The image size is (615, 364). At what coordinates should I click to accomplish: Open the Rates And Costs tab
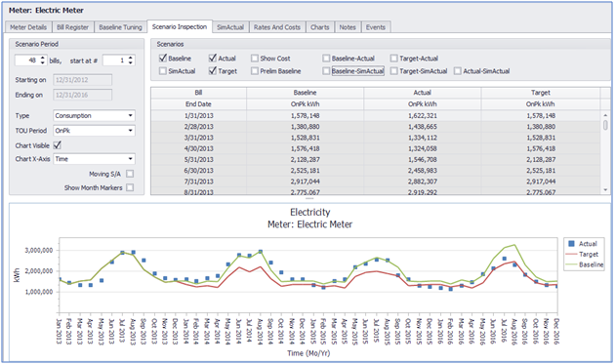click(x=277, y=27)
